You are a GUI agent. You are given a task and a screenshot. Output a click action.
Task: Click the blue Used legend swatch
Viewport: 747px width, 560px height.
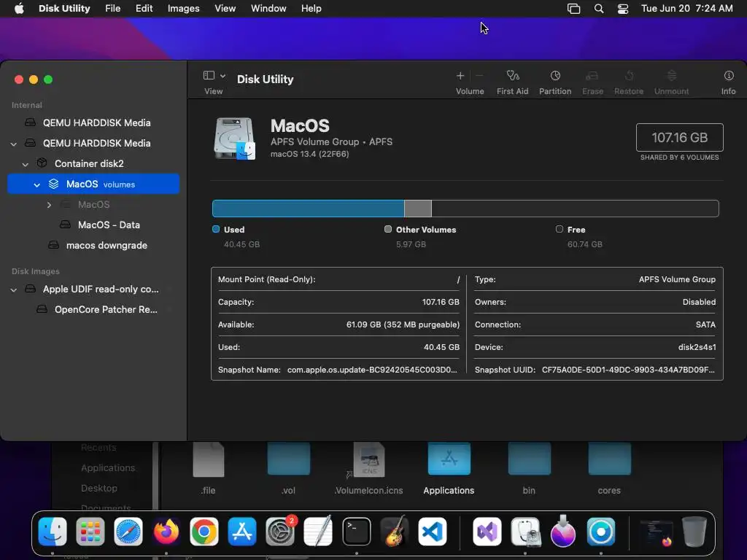216,229
